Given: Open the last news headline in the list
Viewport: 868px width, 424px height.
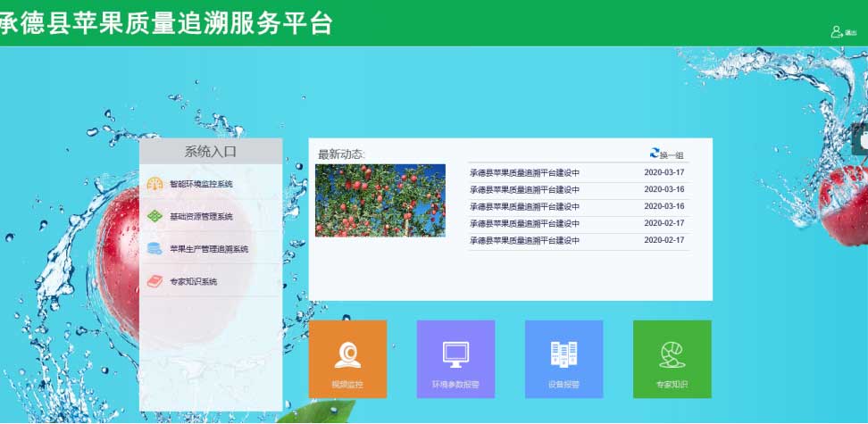Looking at the screenshot, I should coord(524,241).
